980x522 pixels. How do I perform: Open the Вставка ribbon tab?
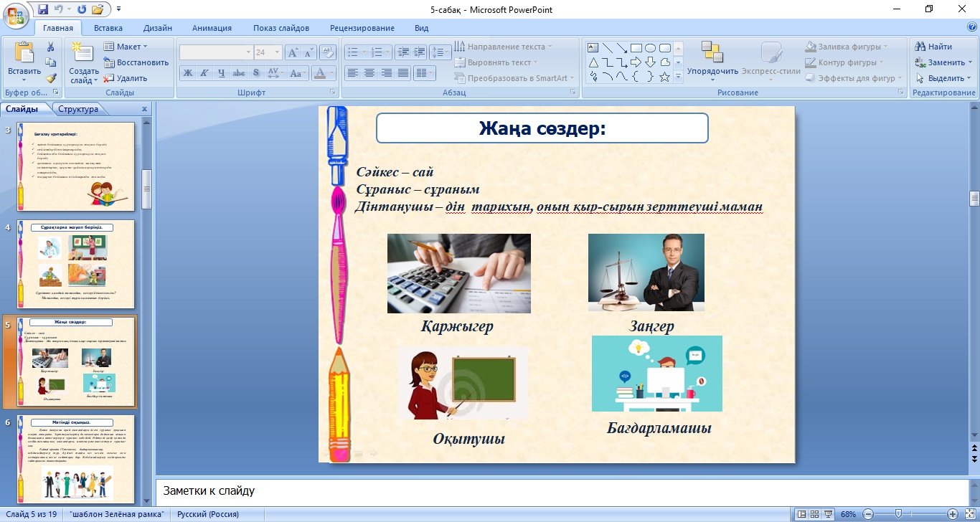click(108, 28)
